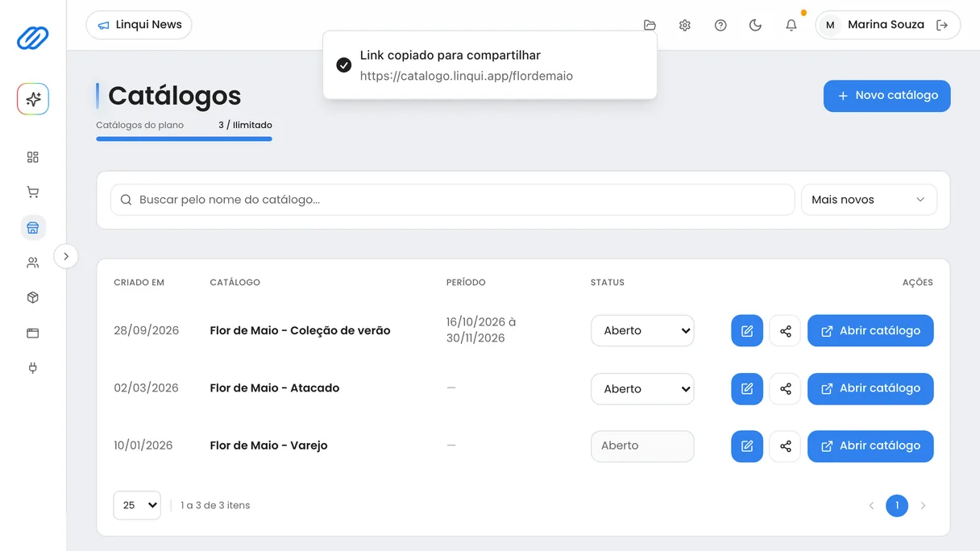Screen dimensions: 980x551
Task: Click the Criado em column header
Action: [x=139, y=283]
